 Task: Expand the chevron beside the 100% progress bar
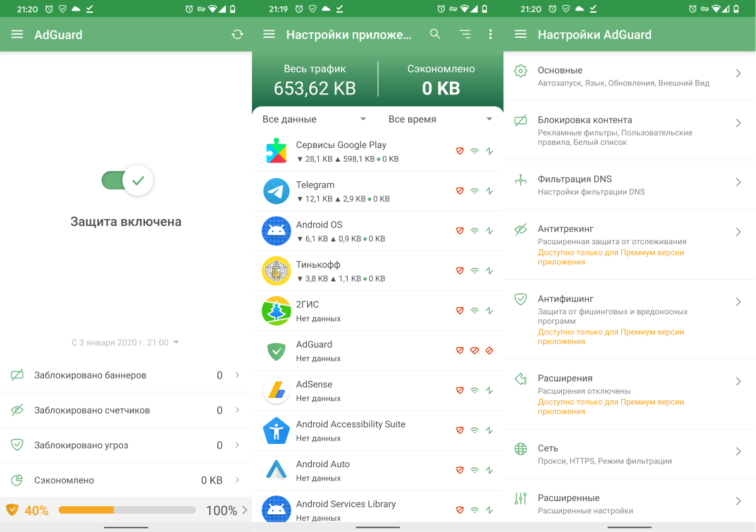pos(244,510)
